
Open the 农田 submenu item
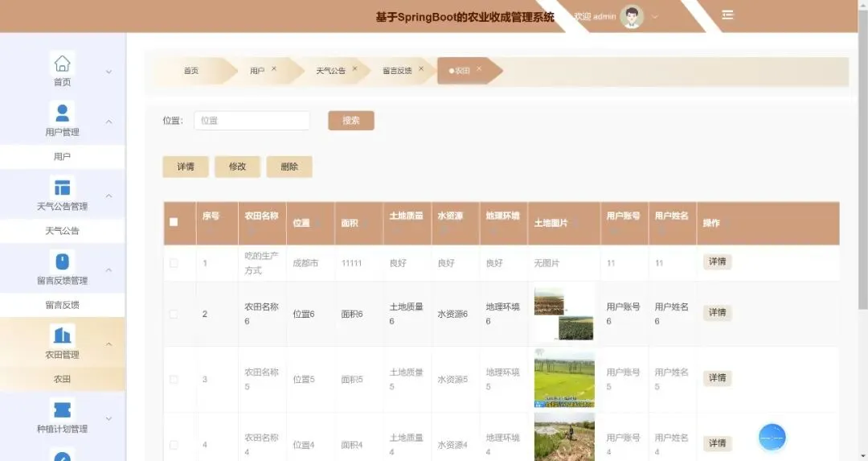pos(63,380)
